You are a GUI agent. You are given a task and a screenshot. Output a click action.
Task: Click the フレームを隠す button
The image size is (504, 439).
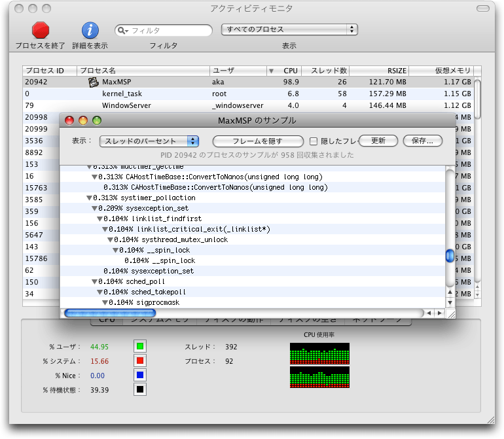(258, 141)
